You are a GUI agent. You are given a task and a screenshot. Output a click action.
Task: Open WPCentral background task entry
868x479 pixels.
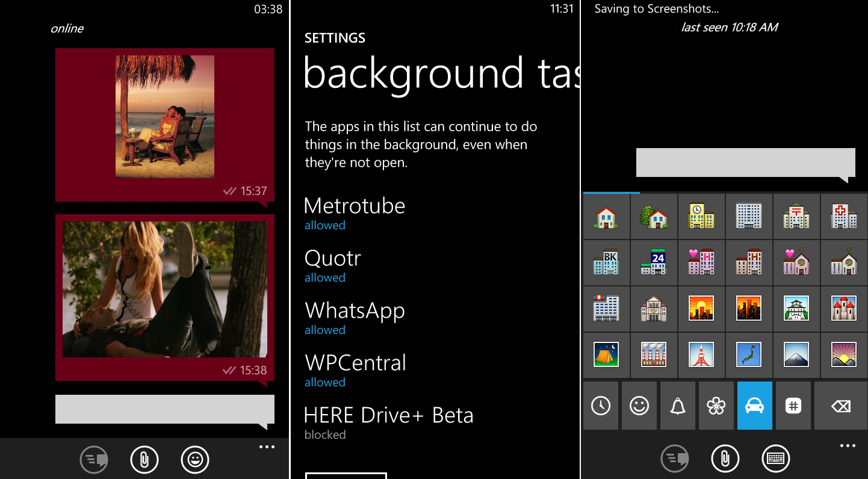355,370
